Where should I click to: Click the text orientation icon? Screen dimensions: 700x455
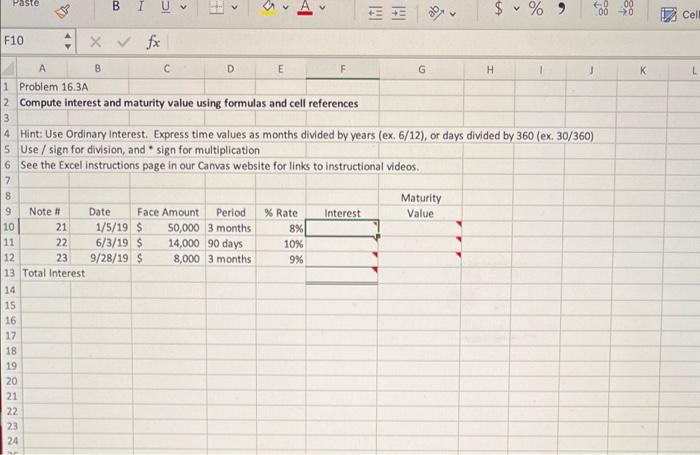pos(436,13)
